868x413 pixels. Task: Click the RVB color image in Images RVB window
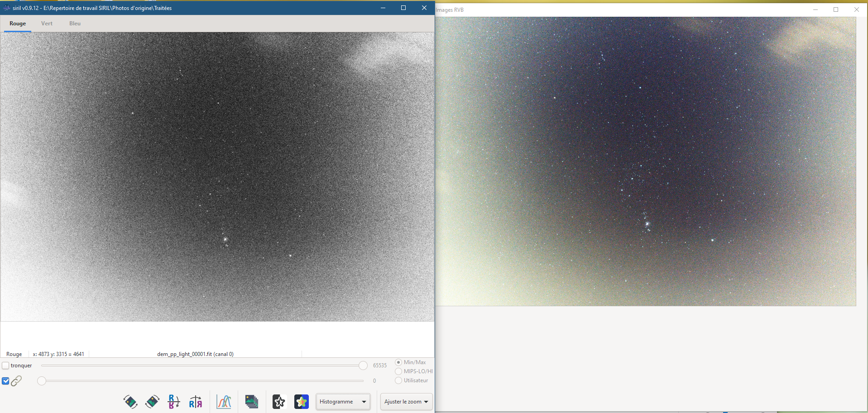646,161
